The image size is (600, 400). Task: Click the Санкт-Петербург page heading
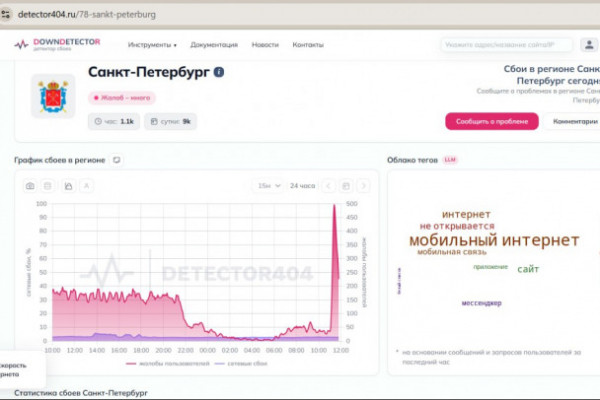coord(149,72)
